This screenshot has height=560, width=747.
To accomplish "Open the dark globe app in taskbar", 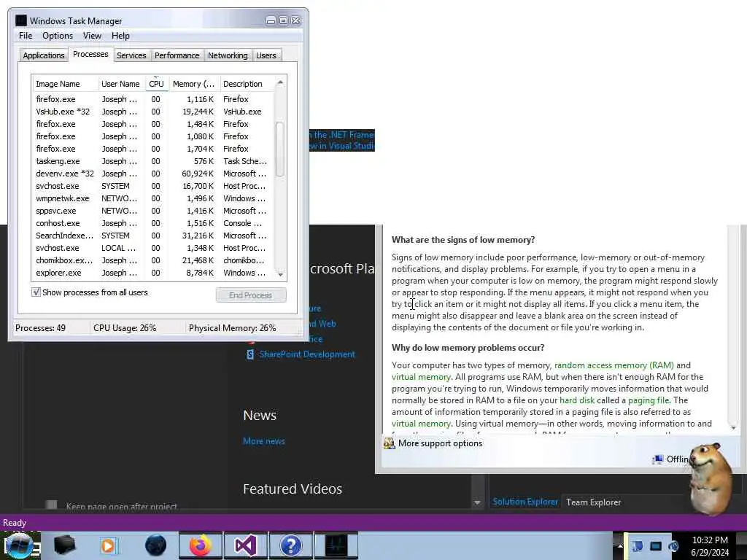I will [155, 545].
